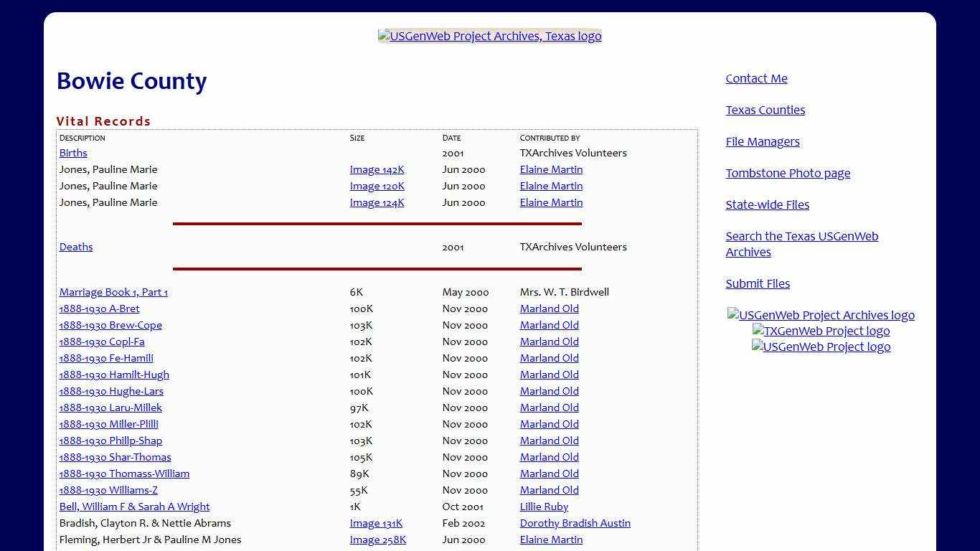Open contributor link Lillie Ruby
Viewport: 980px width, 551px height.
pos(544,507)
